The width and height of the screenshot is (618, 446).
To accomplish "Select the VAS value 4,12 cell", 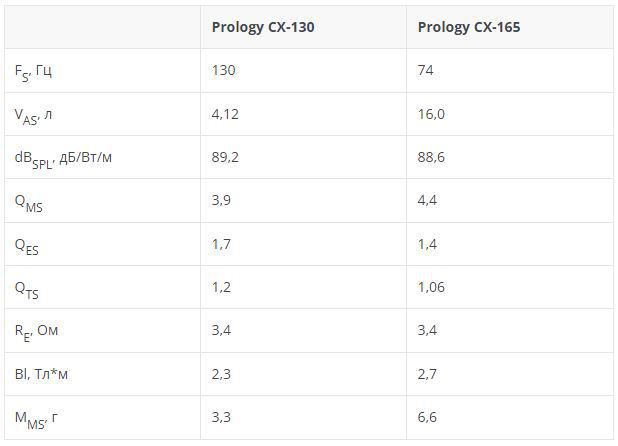I will point(226,114).
